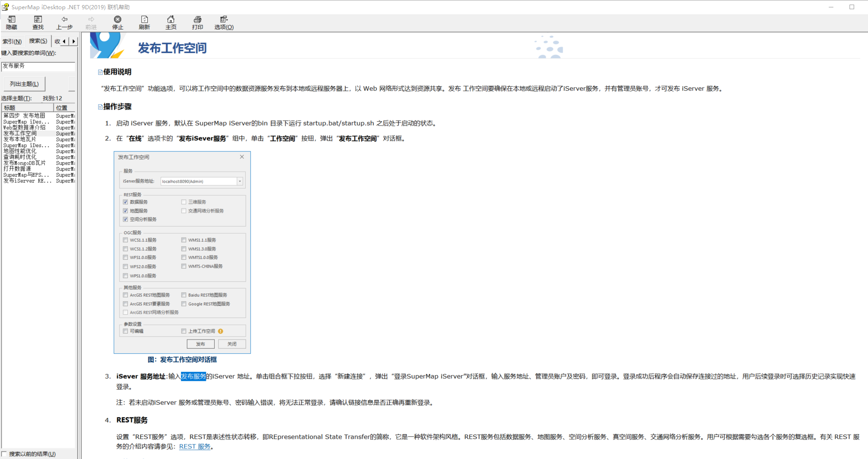The height and width of the screenshot is (459, 868).
Task: Go back with the 上一步 arrow icon
Action: [x=65, y=19]
